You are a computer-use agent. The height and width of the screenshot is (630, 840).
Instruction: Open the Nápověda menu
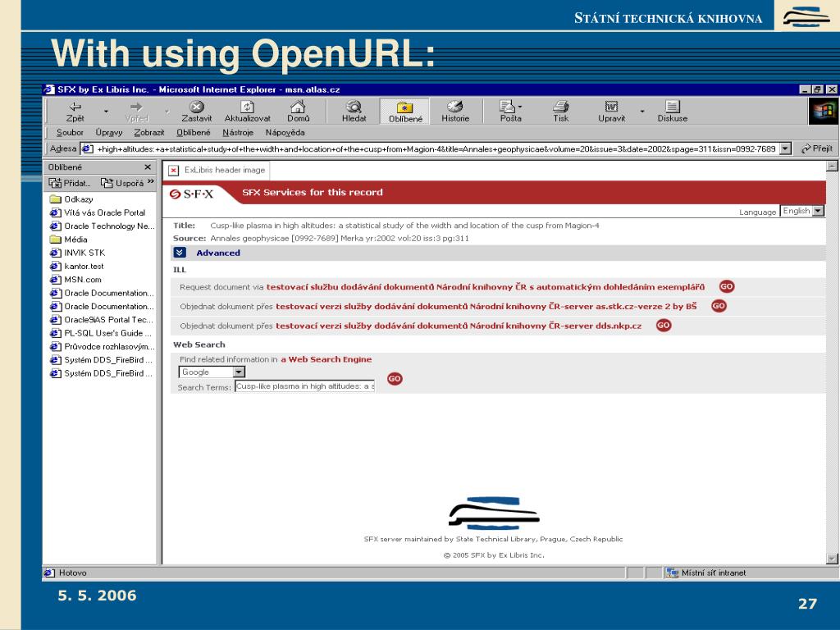point(285,132)
